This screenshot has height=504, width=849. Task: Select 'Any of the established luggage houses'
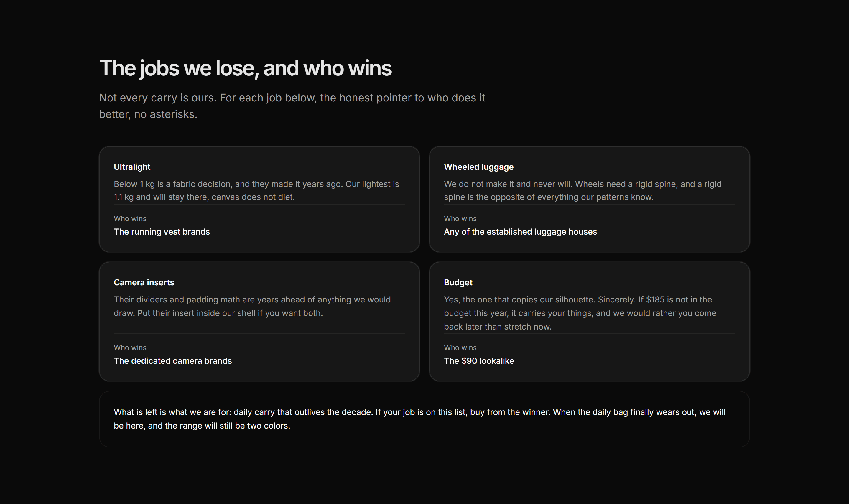(x=520, y=232)
